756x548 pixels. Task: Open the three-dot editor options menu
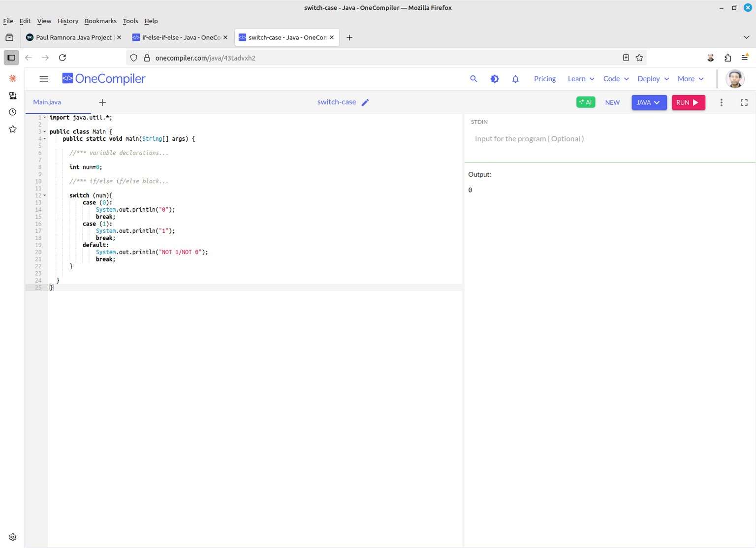point(722,102)
